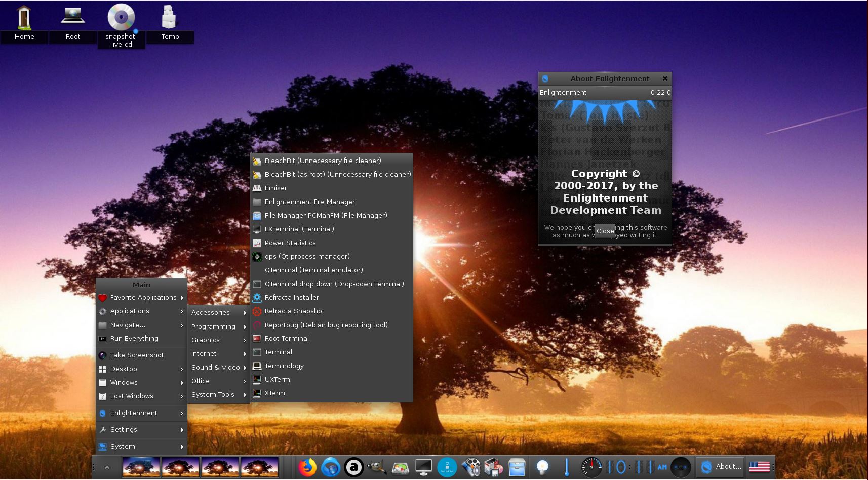Open the Temp desktop icon

point(170,22)
